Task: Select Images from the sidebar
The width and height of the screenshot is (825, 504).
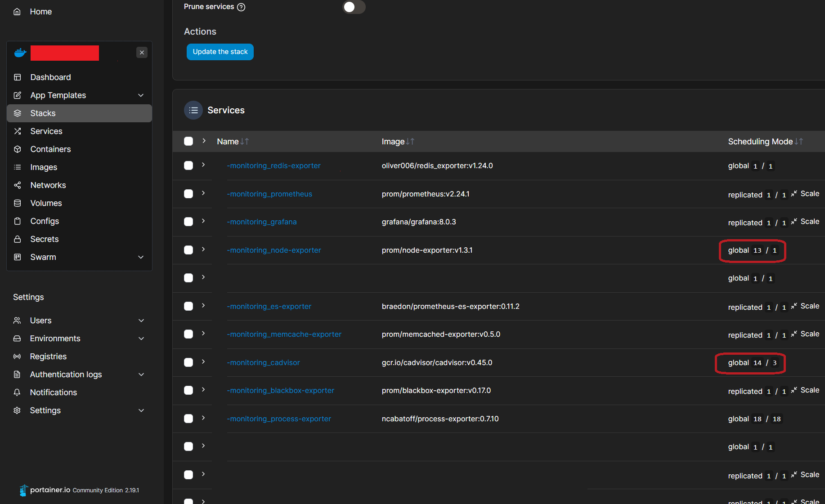Action: tap(43, 167)
